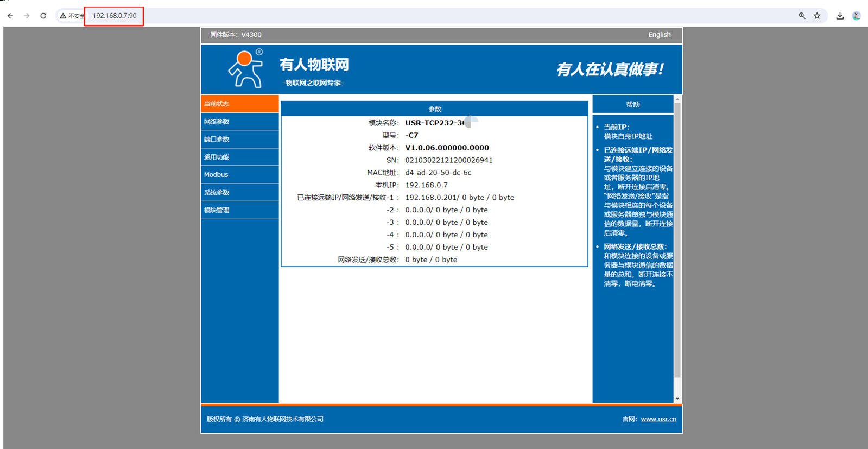Open the 模块管理 page
868x449 pixels.
click(240, 210)
